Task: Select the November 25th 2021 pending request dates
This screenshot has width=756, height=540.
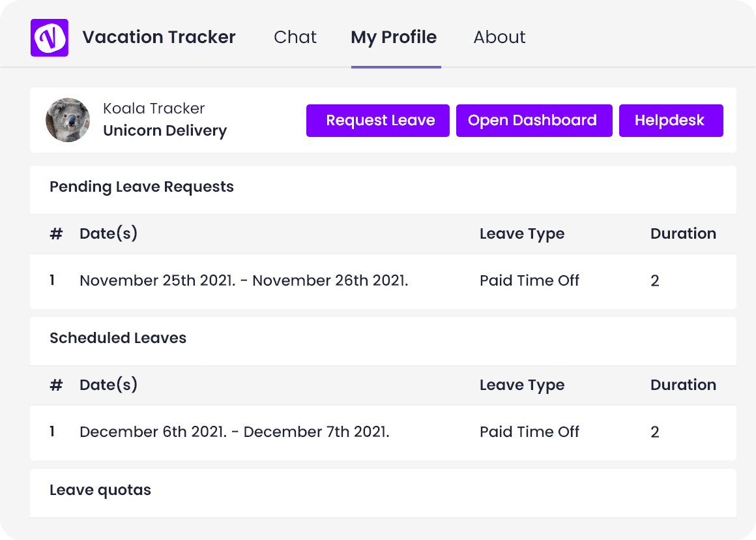Action: pos(244,280)
